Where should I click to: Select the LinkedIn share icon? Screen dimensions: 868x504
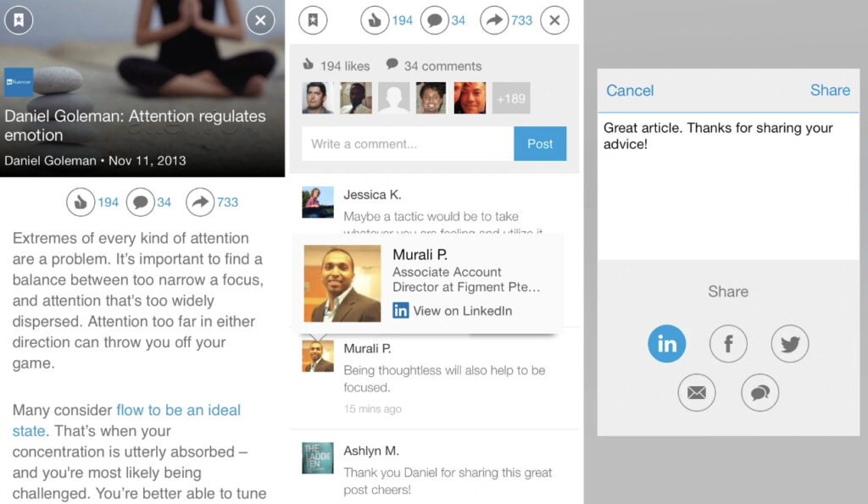666,344
